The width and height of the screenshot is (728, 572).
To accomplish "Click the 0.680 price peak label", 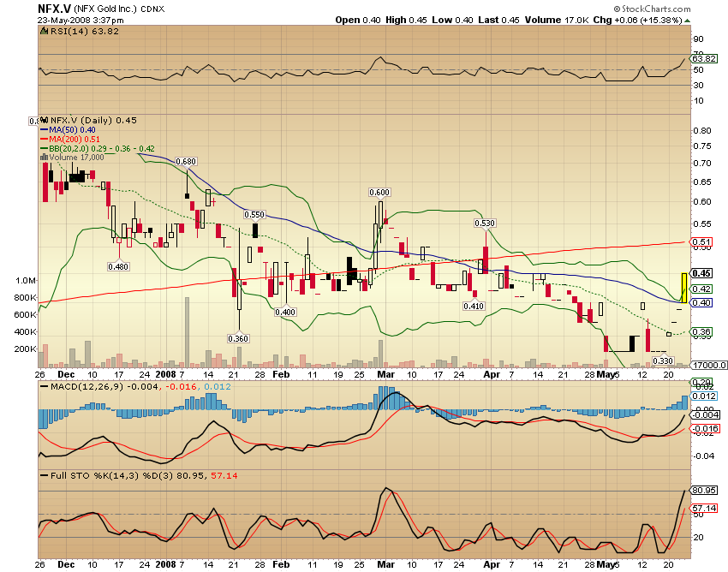I will 186,162.
